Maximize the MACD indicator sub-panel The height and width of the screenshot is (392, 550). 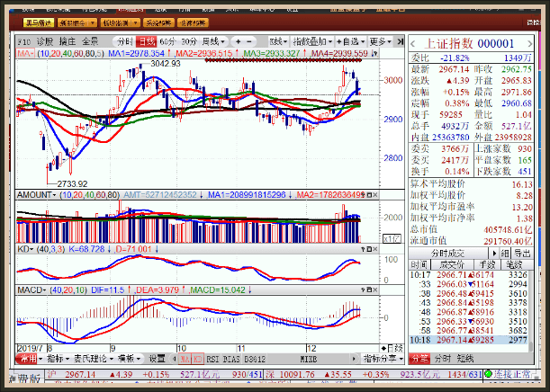point(369,290)
